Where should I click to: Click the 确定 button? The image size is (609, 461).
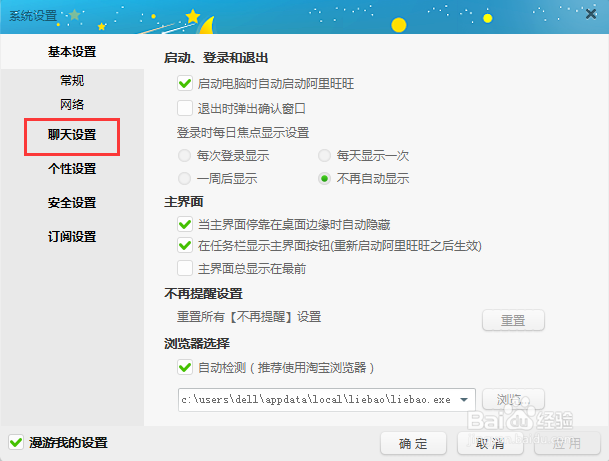coord(413,443)
